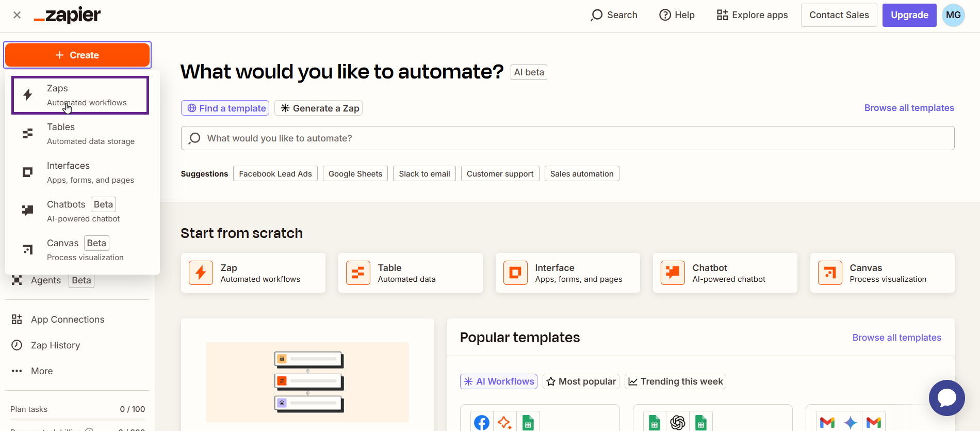Click the Chatbot icon card
The width and height of the screenshot is (980, 431).
click(x=673, y=273)
